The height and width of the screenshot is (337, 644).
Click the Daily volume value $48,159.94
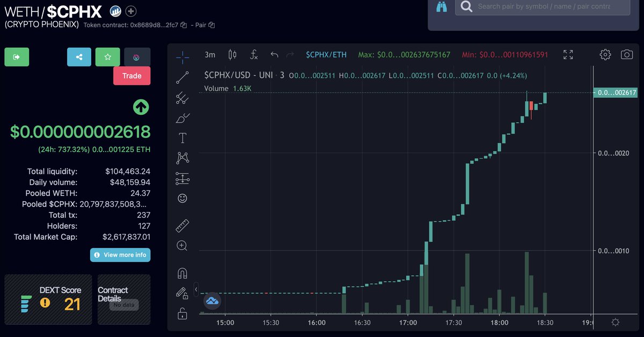pos(129,182)
